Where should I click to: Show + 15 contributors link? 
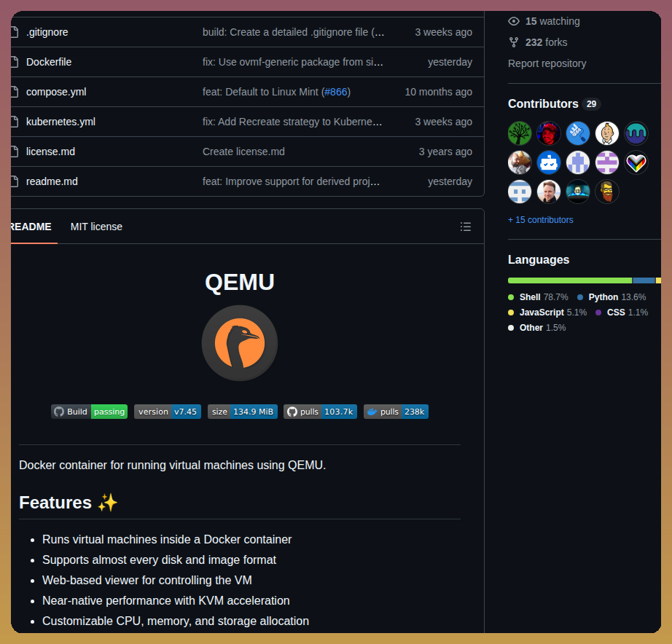tap(540, 220)
